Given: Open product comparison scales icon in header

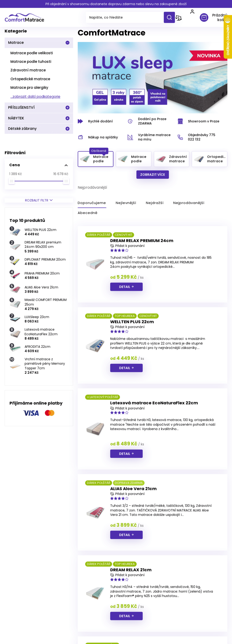Looking at the screenshot, I should click(x=179, y=18).
